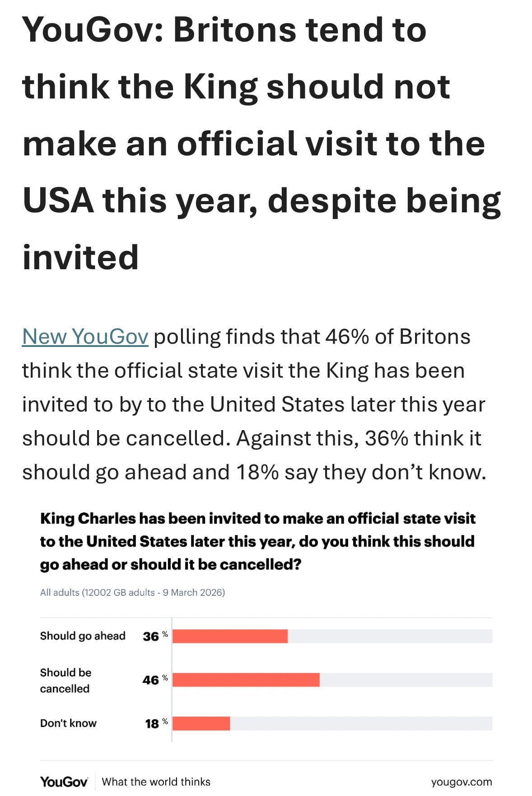Click grey unfilled part of "Don't know" bar
532x796 pixels.
pyautogui.click(x=361, y=723)
